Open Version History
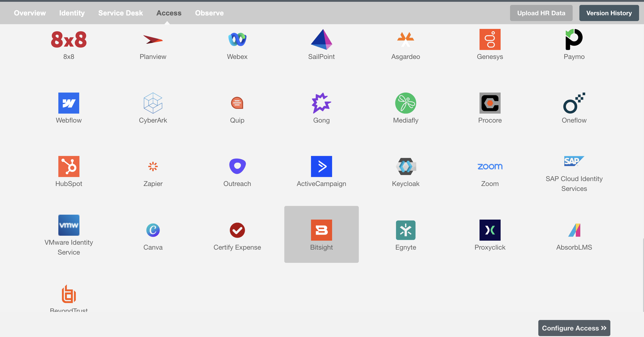The height and width of the screenshot is (337, 644). (x=609, y=13)
